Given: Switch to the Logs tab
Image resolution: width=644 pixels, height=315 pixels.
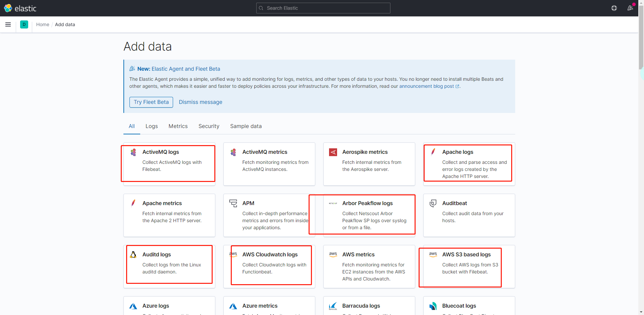Looking at the screenshot, I should point(152,126).
